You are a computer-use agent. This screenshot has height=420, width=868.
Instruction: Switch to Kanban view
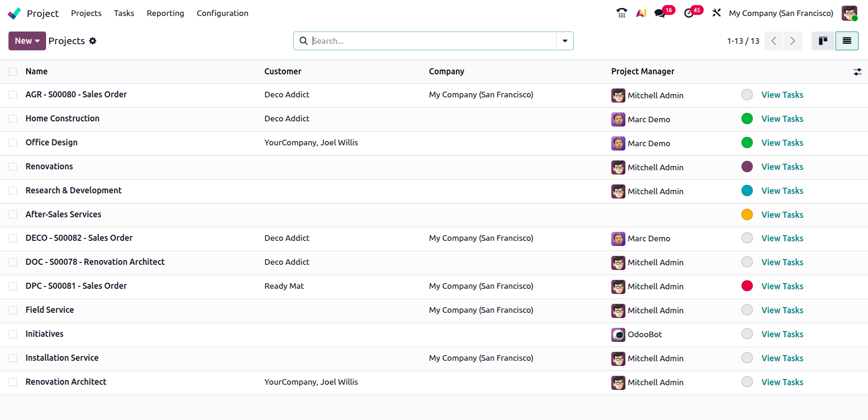click(x=823, y=41)
